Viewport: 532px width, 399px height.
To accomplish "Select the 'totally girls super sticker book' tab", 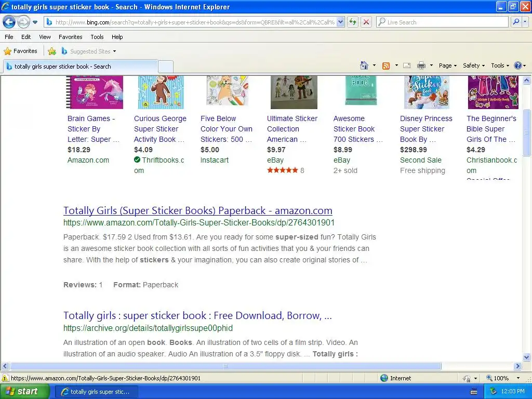I will pos(81,66).
